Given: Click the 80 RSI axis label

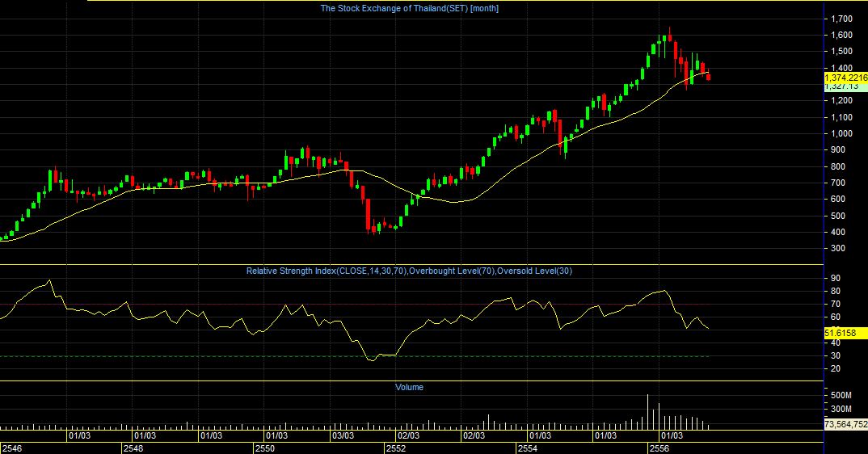Looking at the screenshot, I should tap(836, 292).
